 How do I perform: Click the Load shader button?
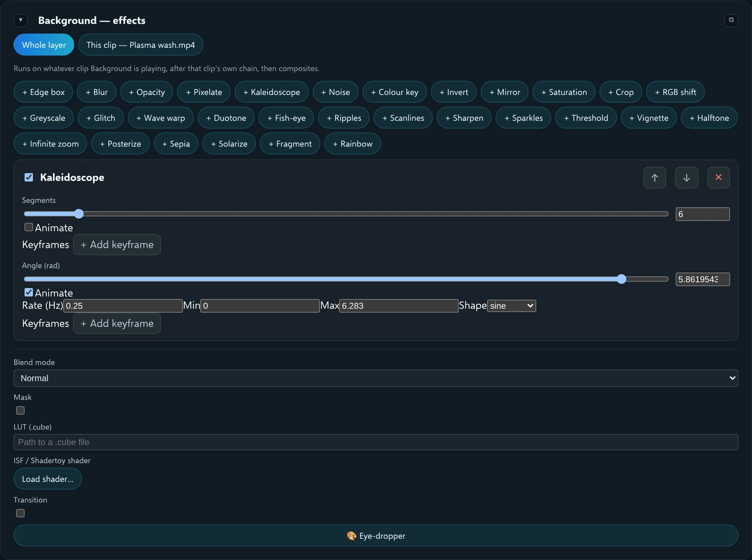(x=48, y=479)
